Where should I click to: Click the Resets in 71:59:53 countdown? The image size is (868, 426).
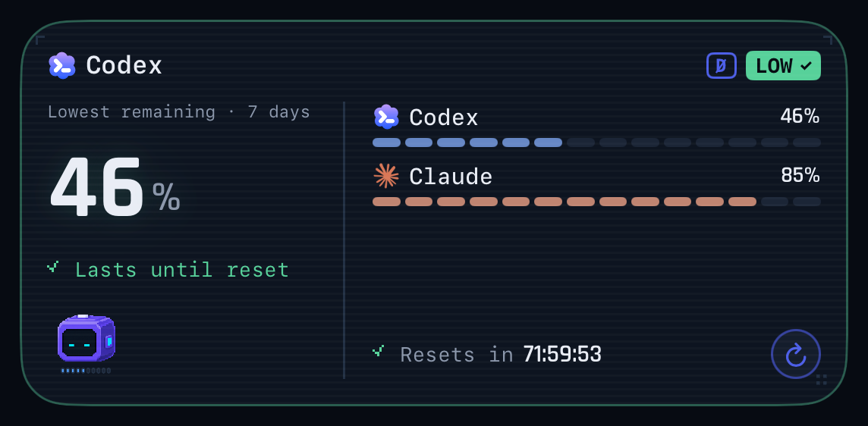pyautogui.click(x=501, y=354)
